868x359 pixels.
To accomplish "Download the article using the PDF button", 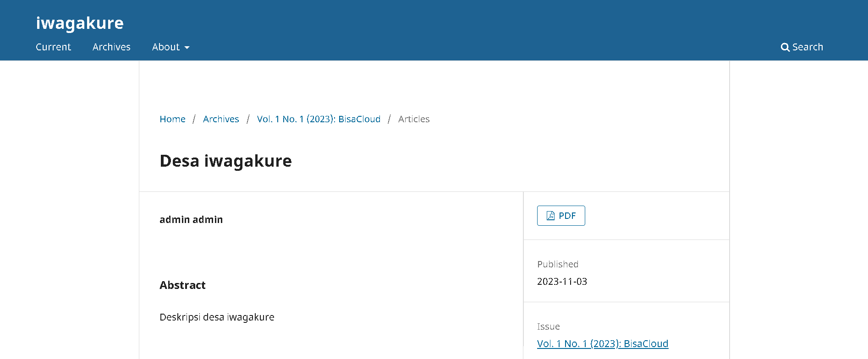I will [561, 216].
